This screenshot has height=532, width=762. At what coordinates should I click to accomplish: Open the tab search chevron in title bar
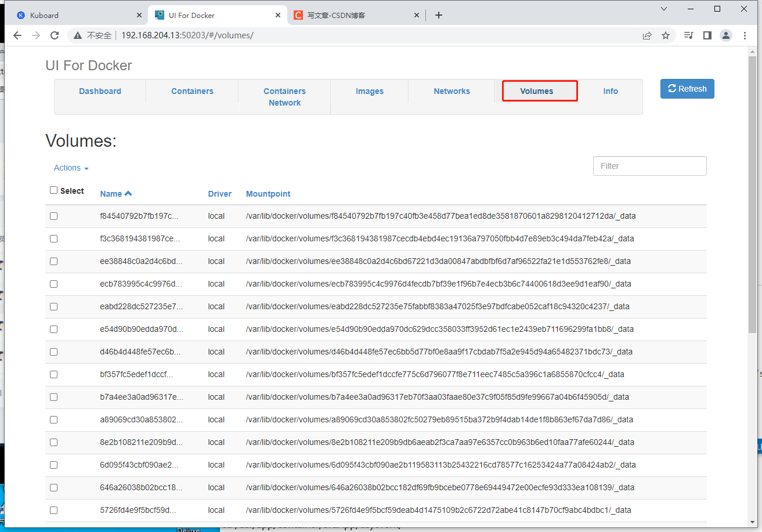664,9
